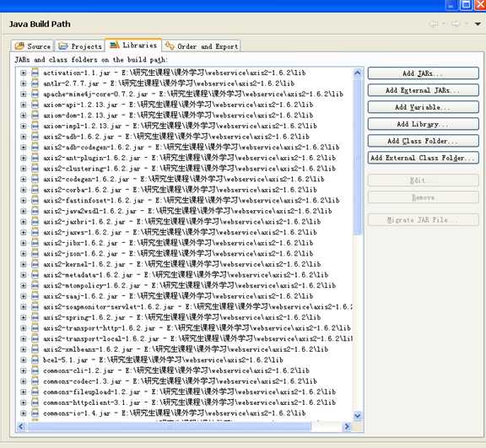Click Add External Class Folder button

[423, 158]
